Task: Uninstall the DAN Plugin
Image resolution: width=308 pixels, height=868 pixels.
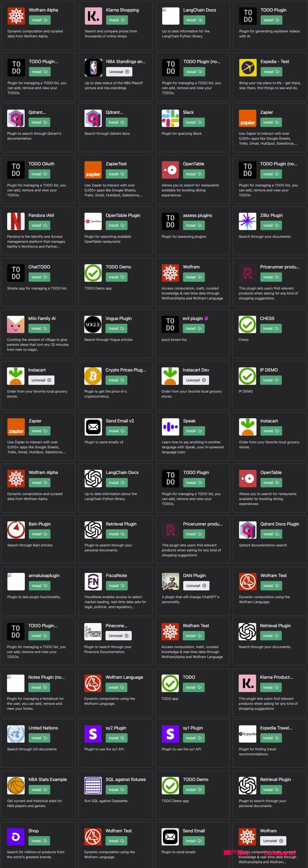Action: [x=196, y=586]
